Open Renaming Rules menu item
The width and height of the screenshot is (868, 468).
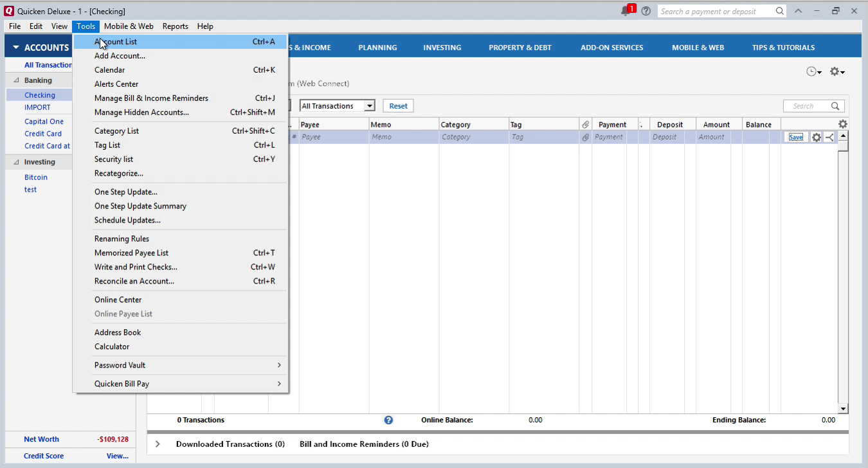[180, 239]
